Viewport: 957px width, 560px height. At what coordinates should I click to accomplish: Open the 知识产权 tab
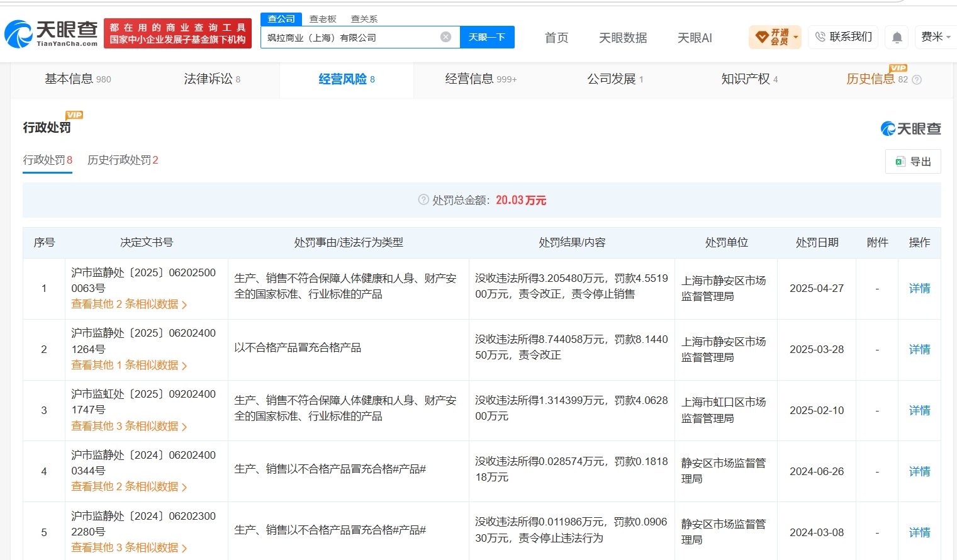point(749,79)
